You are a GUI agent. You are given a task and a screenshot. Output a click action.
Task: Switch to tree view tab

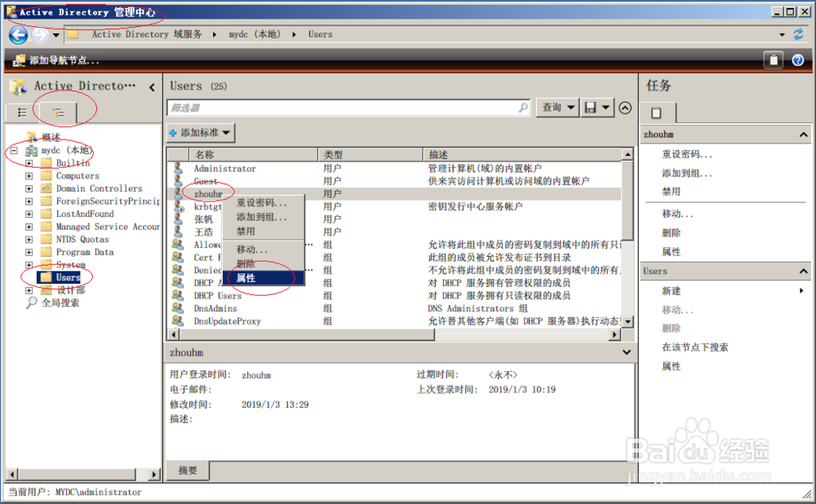pyautogui.click(x=58, y=113)
